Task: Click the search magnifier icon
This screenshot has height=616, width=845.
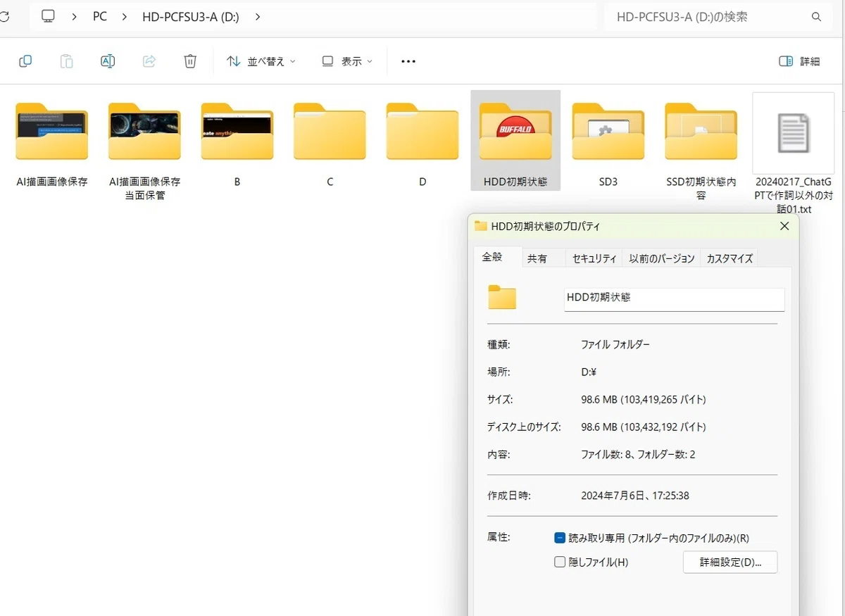Action: pyautogui.click(x=817, y=17)
